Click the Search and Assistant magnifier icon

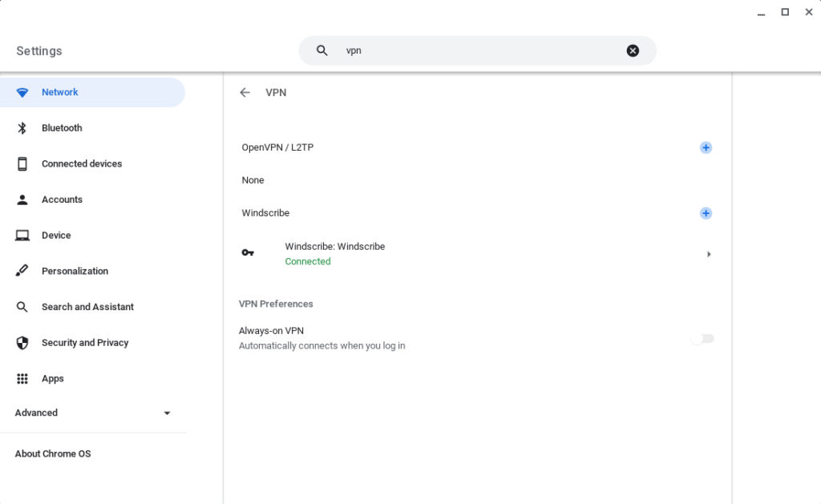tap(22, 307)
